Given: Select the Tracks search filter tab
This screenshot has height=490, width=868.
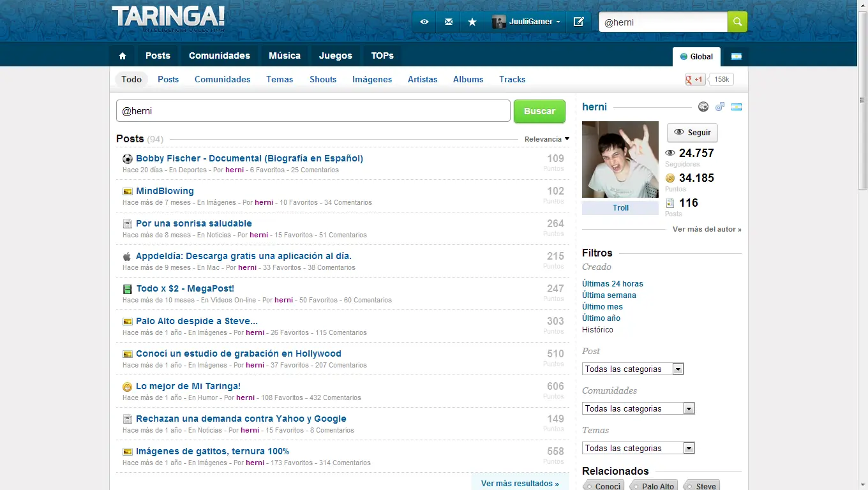Looking at the screenshot, I should pos(513,79).
